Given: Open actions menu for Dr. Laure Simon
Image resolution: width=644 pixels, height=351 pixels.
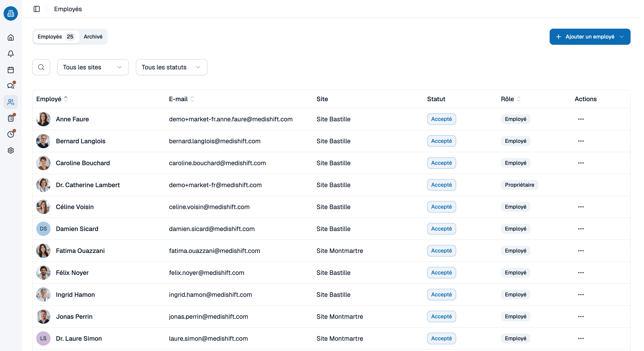Looking at the screenshot, I should pos(581,338).
